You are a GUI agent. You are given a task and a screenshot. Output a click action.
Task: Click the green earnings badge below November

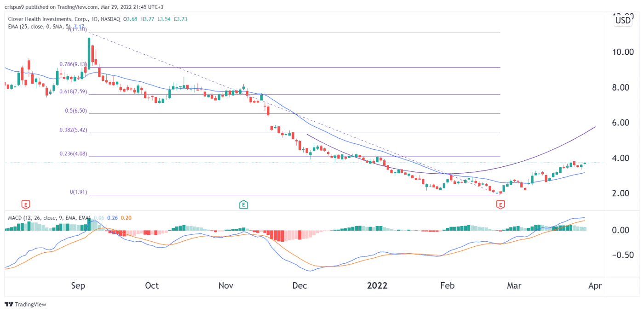244,204
